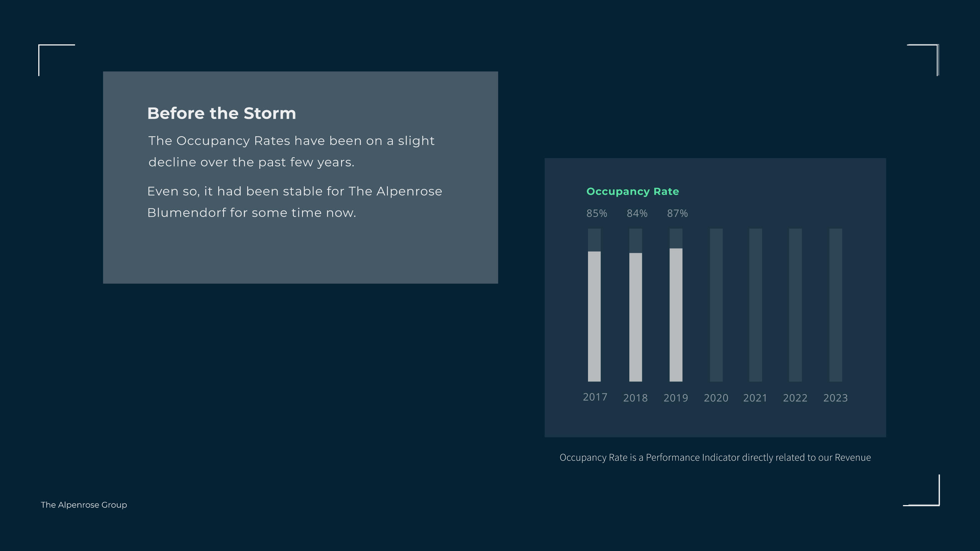Click the 87% value label
Viewport: 980px width, 551px height.
[x=677, y=214]
